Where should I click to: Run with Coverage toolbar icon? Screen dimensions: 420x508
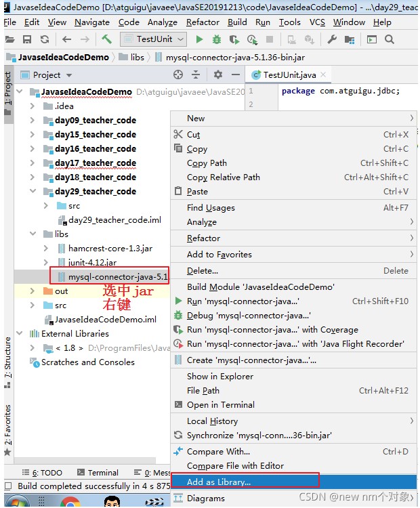[234, 39]
